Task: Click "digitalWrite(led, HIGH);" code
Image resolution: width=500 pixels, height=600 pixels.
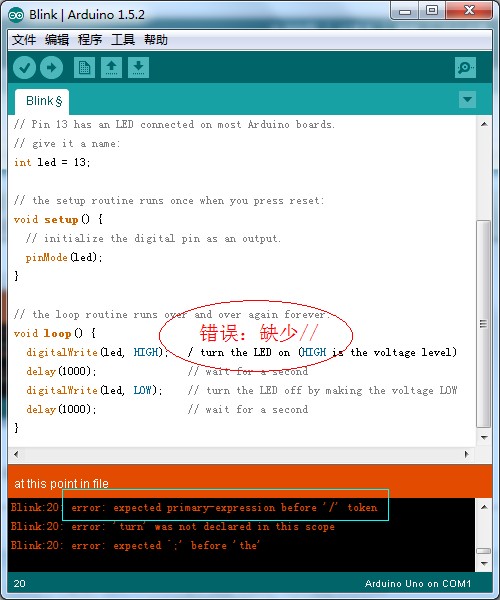Action: pyautogui.click(x=97, y=352)
